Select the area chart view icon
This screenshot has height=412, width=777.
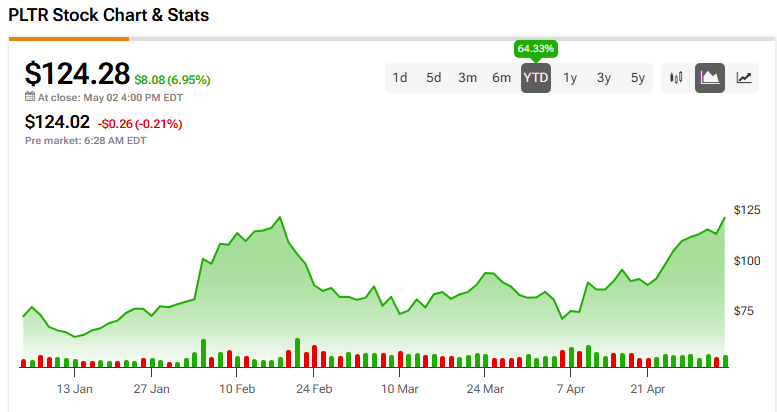[x=710, y=78]
